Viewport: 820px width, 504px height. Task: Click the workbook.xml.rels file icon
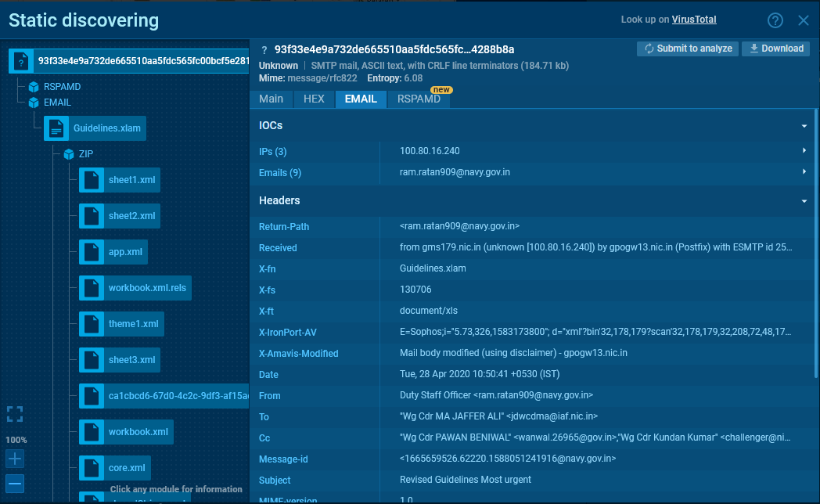[x=92, y=288]
